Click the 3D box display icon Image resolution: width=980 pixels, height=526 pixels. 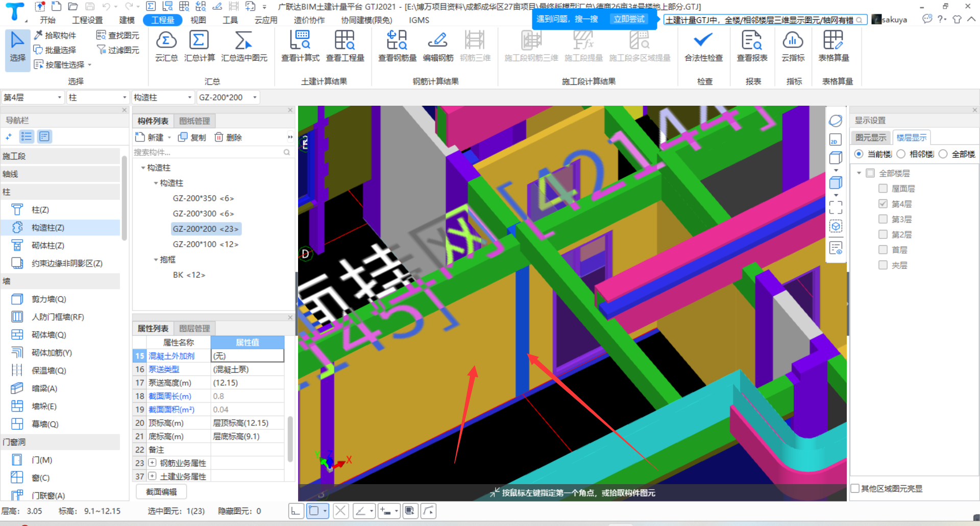pos(836,183)
